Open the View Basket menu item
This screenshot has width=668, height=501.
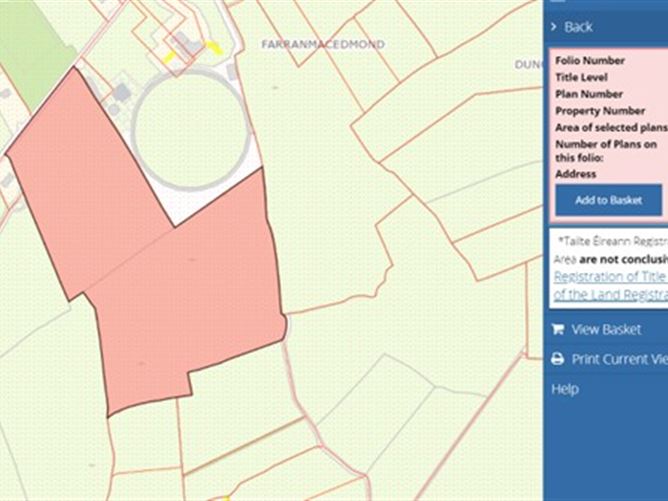pyautogui.click(x=606, y=330)
